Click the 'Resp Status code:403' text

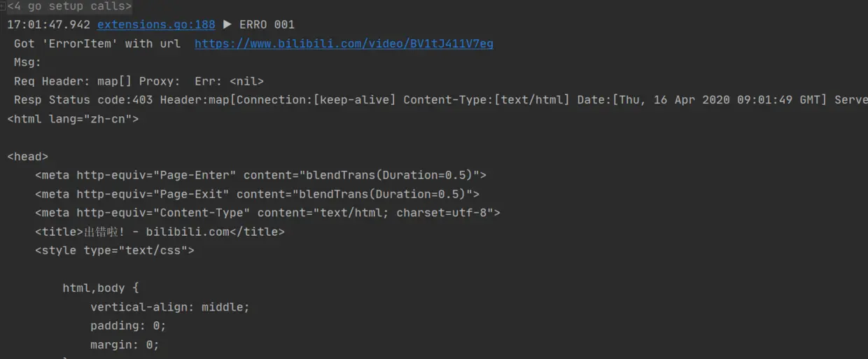83,100
